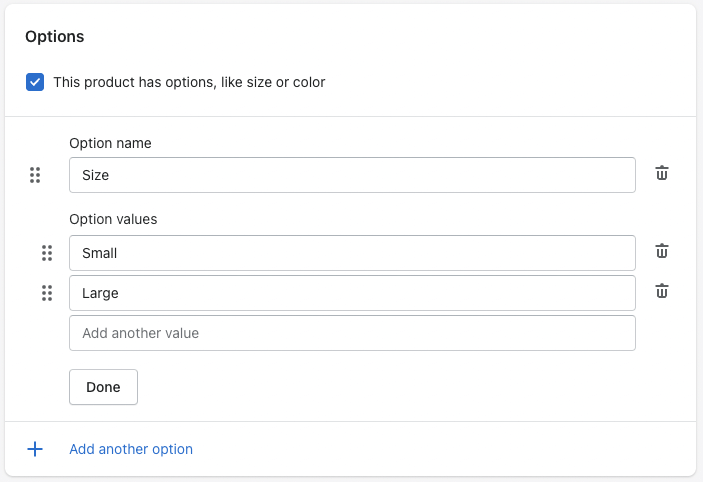The height and width of the screenshot is (482, 703).
Task: Focus the Option name field containing Size
Action: (x=352, y=175)
